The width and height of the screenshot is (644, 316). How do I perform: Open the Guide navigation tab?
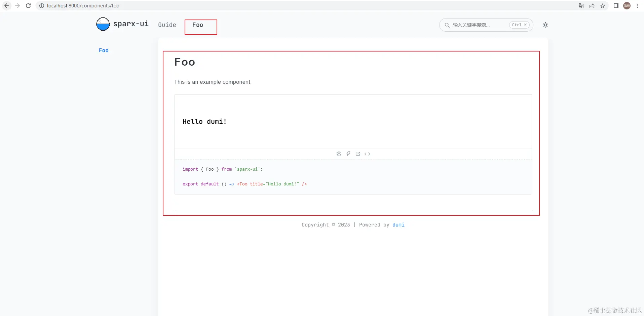click(167, 25)
